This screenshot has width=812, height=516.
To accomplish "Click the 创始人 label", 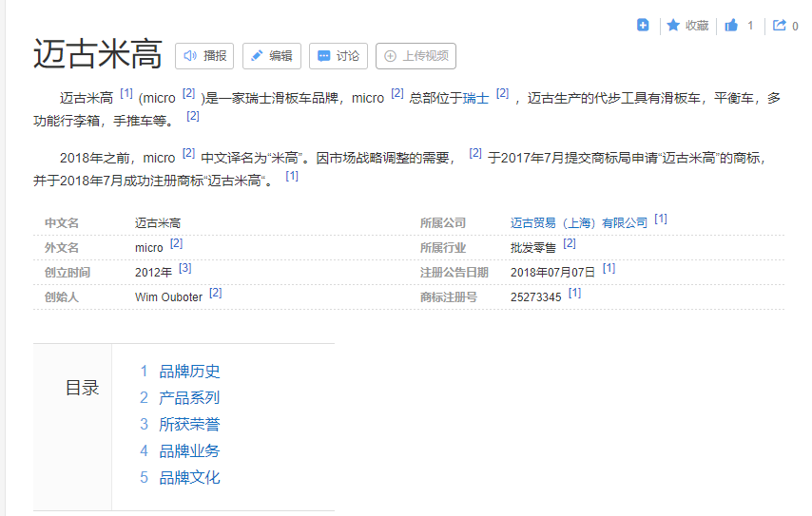I will point(62,297).
